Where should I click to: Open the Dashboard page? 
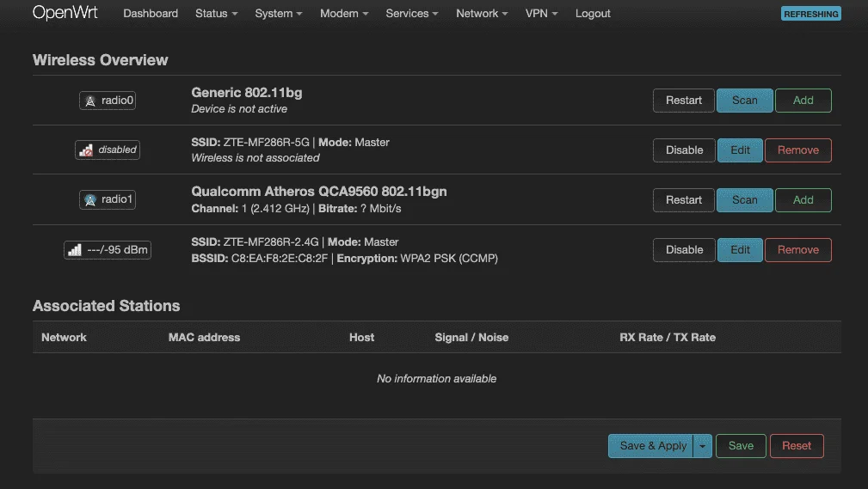pos(151,13)
